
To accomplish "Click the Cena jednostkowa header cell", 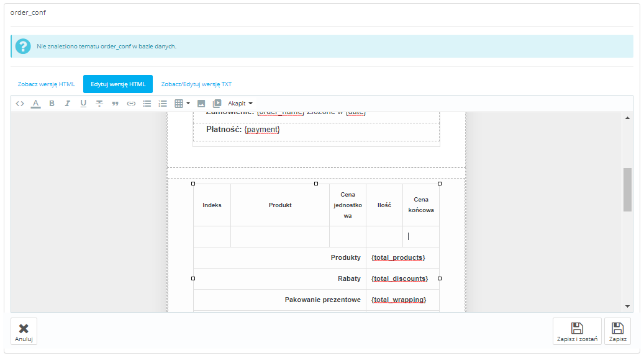I will tap(348, 205).
